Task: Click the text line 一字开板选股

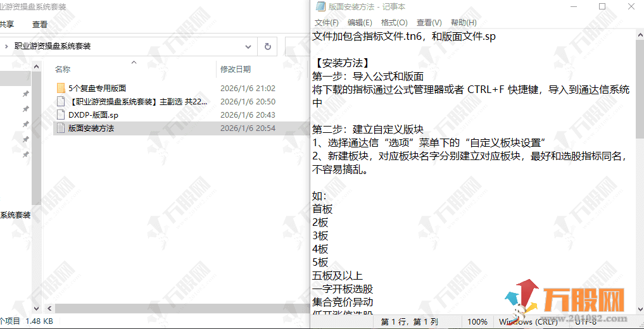Action: [343, 289]
